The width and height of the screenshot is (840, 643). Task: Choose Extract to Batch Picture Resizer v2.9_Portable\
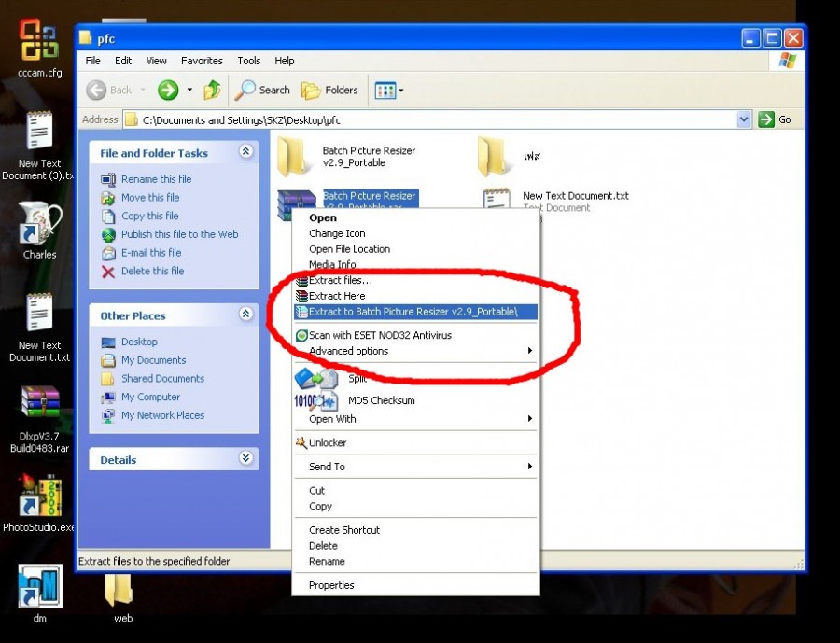(415, 312)
